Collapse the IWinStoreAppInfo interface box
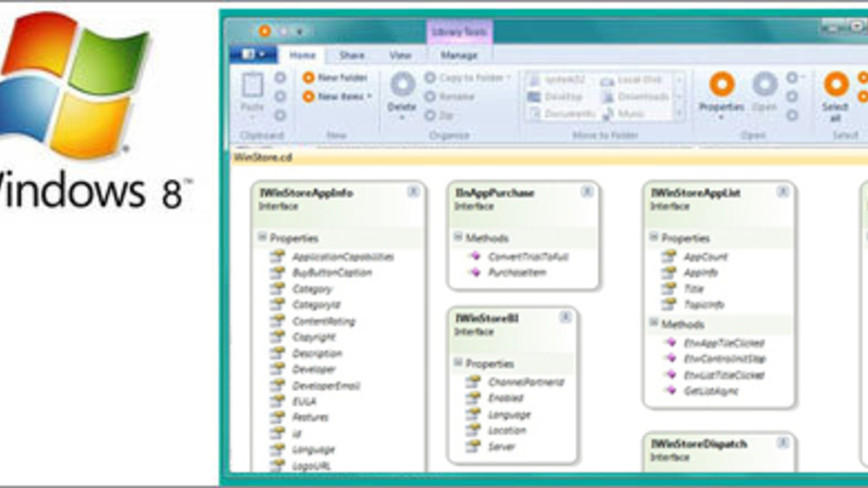The height and width of the screenshot is (488, 868). 413,192
